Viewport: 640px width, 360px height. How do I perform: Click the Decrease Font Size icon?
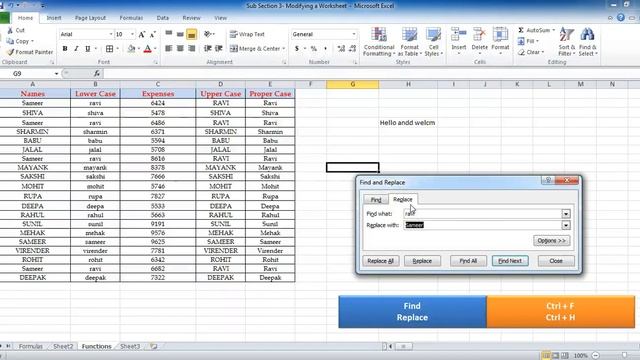click(x=153, y=34)
